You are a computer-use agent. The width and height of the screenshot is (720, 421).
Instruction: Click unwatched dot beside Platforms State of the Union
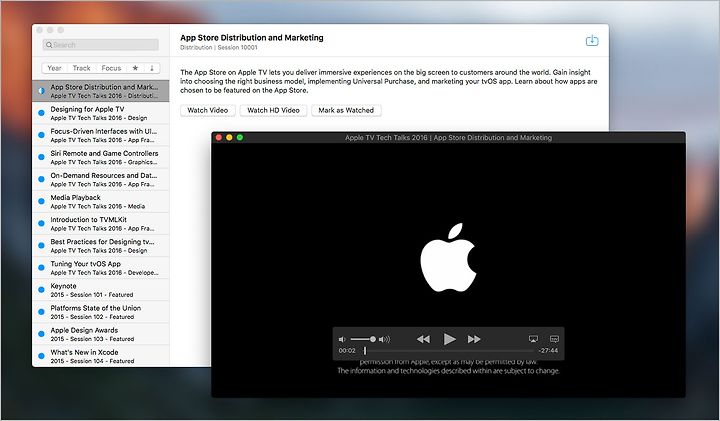41,312
